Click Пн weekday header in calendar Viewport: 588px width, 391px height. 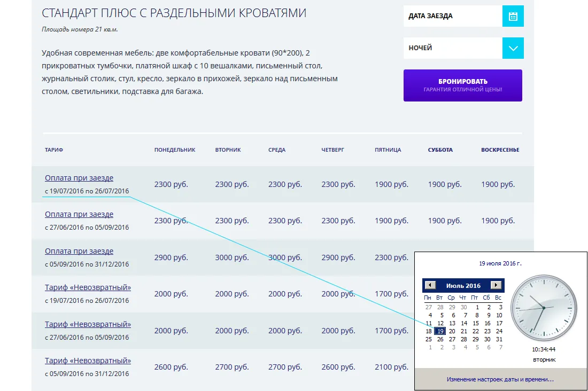tap(428, 298)
